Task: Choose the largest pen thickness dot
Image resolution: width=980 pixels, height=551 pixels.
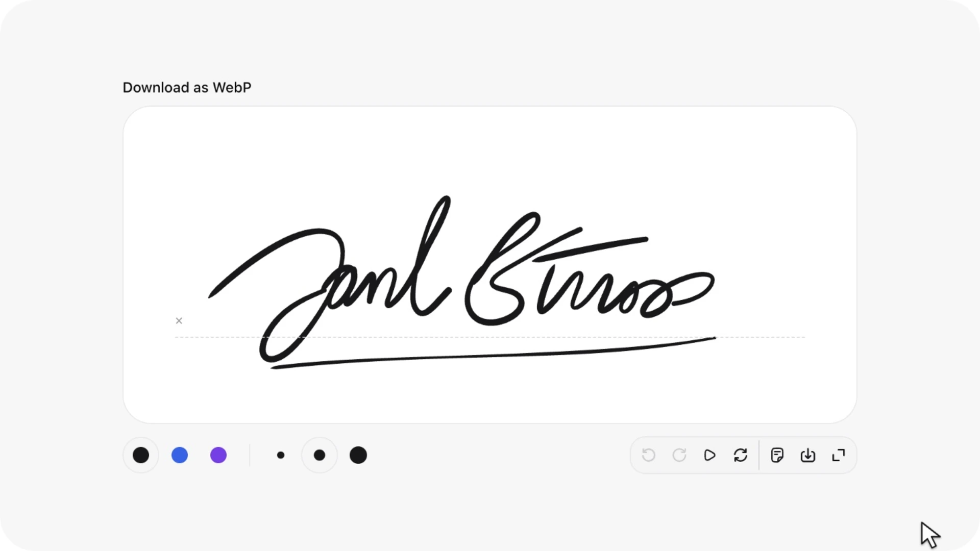Action: click(358, 455)
